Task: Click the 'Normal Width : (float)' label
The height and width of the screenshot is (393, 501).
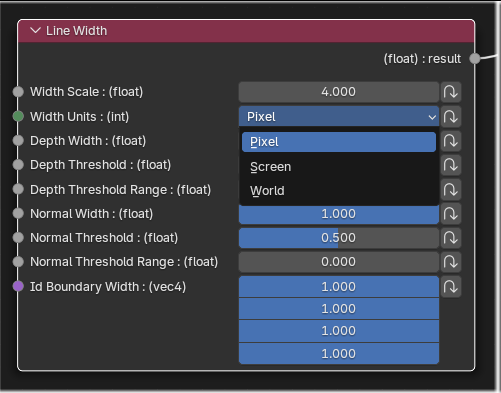Action: point(91,214)
